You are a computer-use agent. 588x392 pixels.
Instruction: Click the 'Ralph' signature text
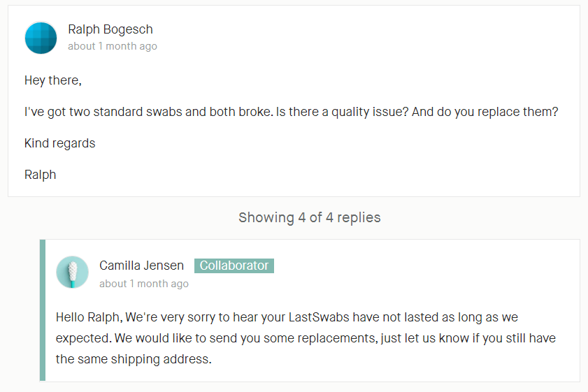[x=40, y=175]
